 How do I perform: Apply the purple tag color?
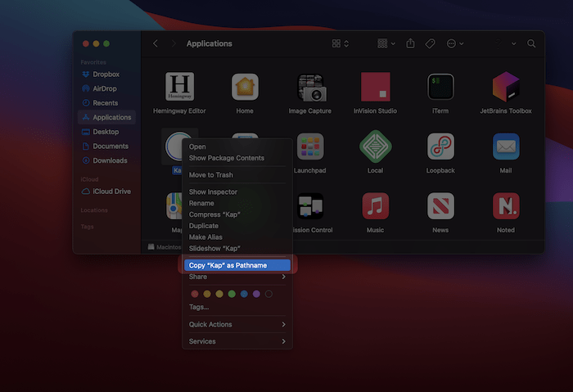(x=256, y=294)
